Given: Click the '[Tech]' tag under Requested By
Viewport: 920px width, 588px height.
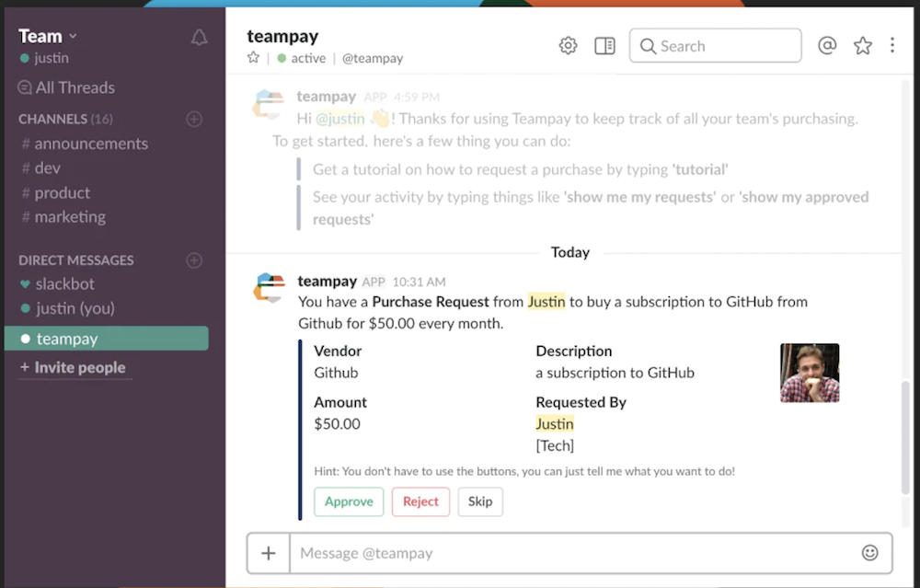Looking at the screenshot, I should tap(555, 445).
